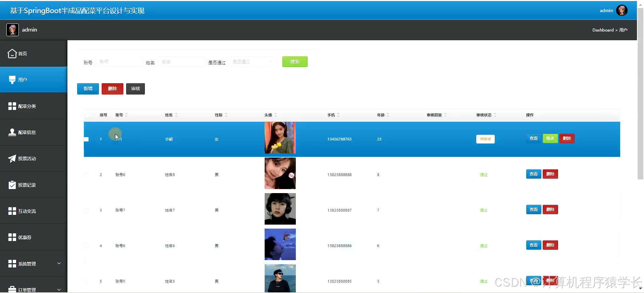Focus the 账号 search input
The height and width of the screenshot is (293, 644).
[119, 62]
